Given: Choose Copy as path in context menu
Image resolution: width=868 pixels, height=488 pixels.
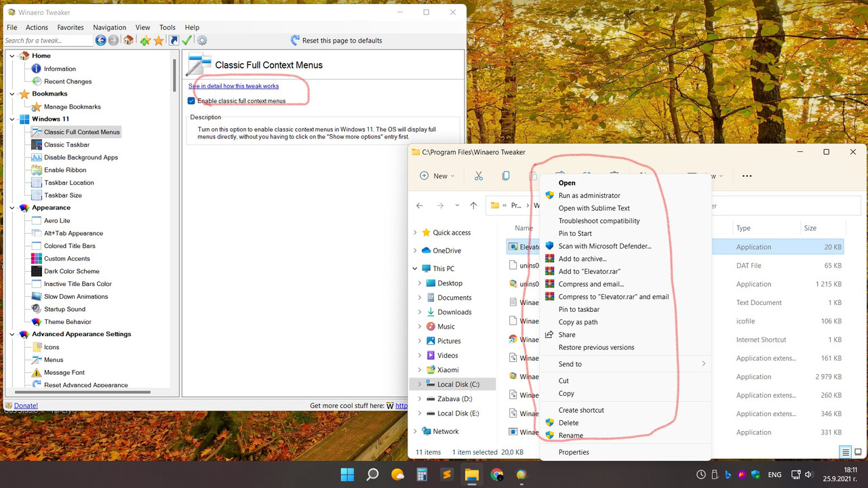Looking at the screenshot, I should [578, 322].
